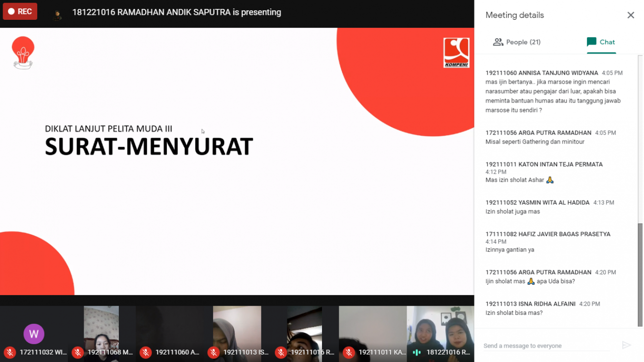Select the purple W avatar participant tile
This screenshot has width=644, height=362.
[x=34, y=333]
